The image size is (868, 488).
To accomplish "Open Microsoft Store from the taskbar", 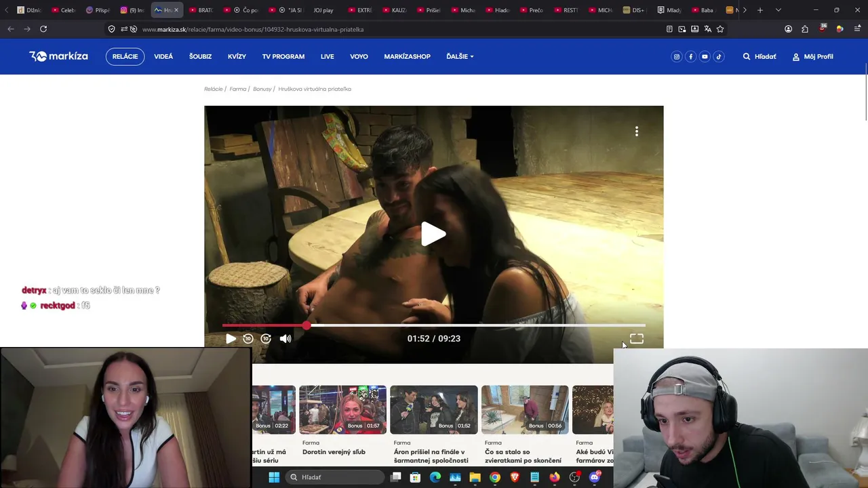I will coord(415,477).
